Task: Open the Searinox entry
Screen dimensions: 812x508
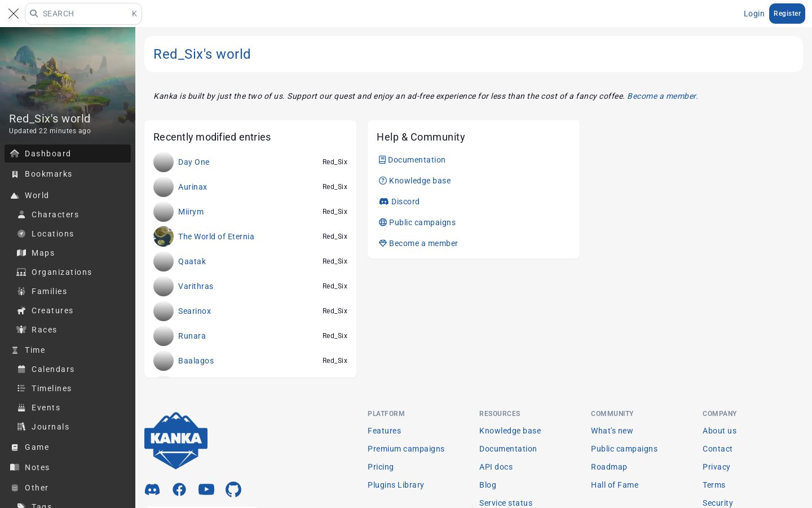Action: coord(195,311)
